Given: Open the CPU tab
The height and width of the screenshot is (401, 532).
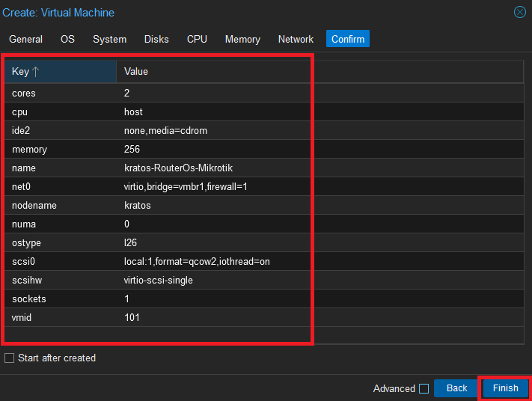Looking at the screenshot, I should (197, 39).
